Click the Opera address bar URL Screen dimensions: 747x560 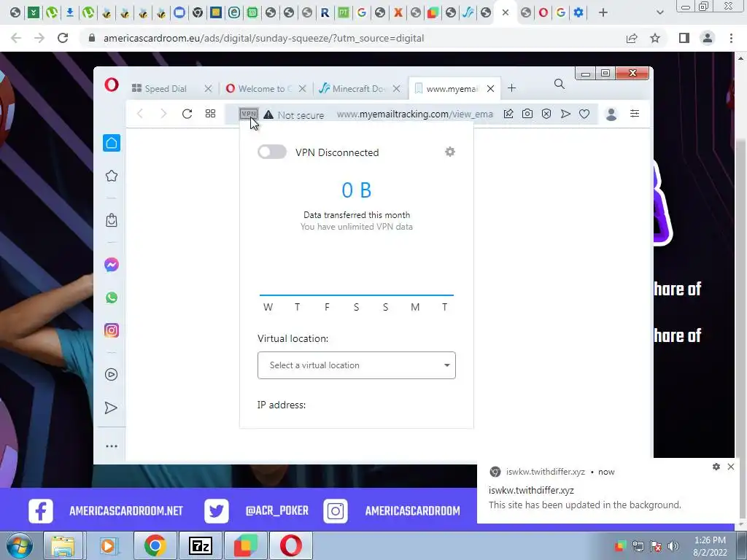[x=414, y=114]
